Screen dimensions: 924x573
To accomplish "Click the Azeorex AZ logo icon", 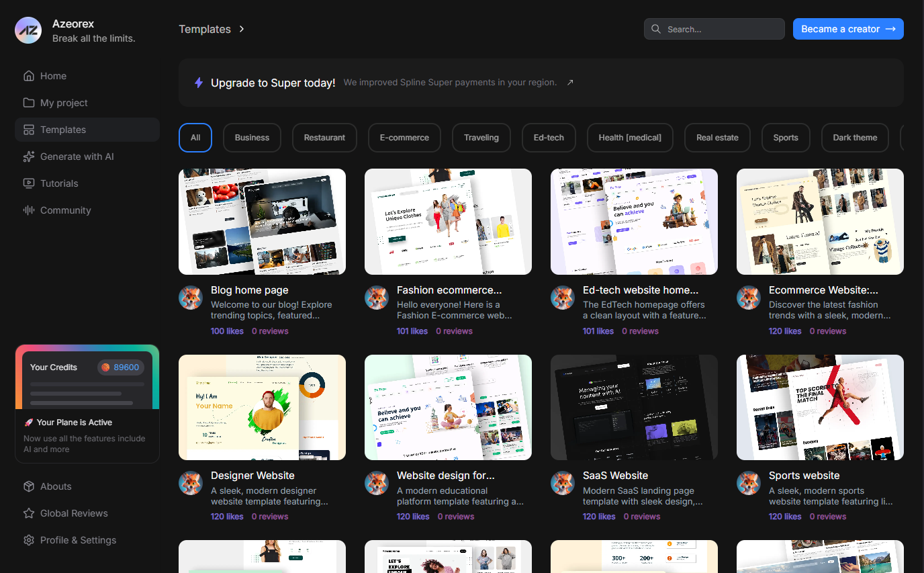I will coord(28,30).
